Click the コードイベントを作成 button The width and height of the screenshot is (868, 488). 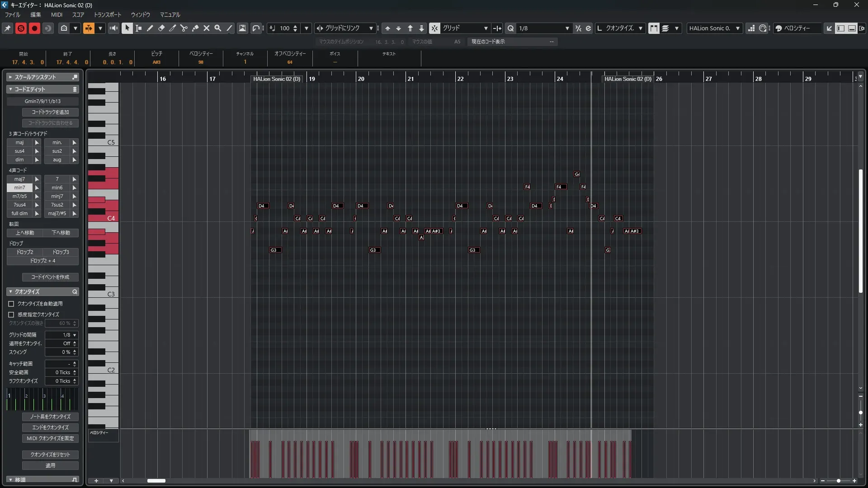50,277
